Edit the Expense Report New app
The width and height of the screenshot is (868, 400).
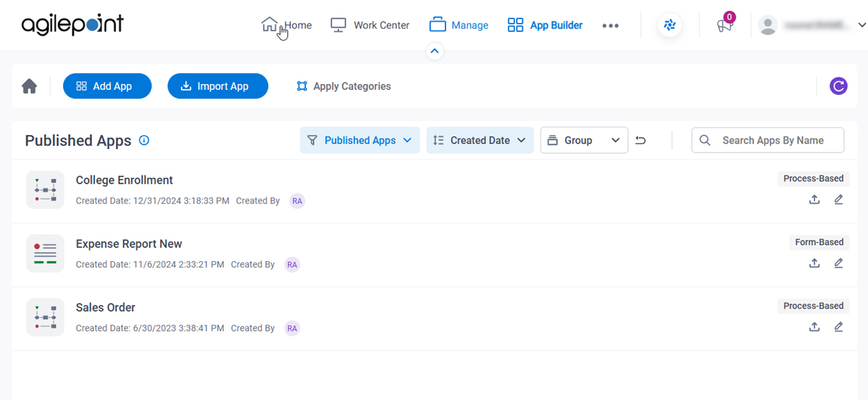[x=839, y=263]
